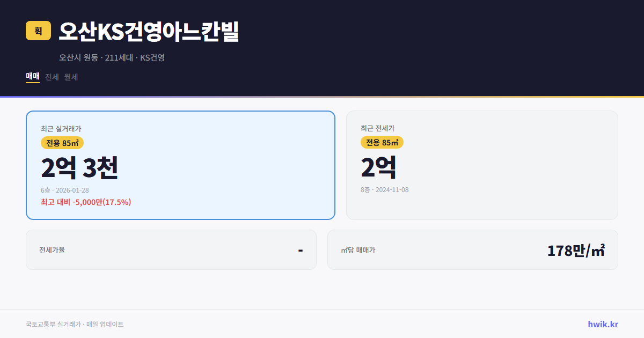Select the red 최고 대비 -5,000만(17.5%) text

85,202
